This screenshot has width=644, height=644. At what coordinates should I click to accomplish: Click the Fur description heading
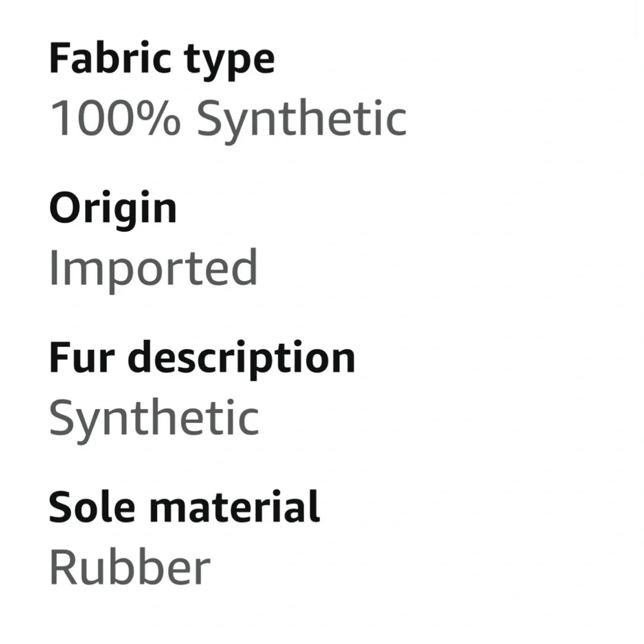point(202,358)
